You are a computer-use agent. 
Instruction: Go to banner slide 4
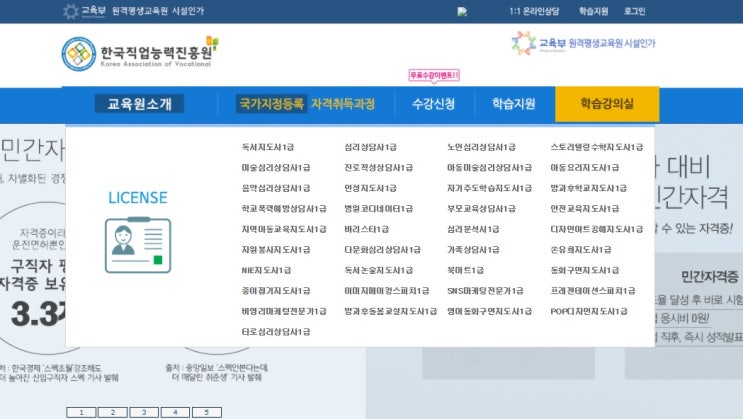click(x=175, y=412)
